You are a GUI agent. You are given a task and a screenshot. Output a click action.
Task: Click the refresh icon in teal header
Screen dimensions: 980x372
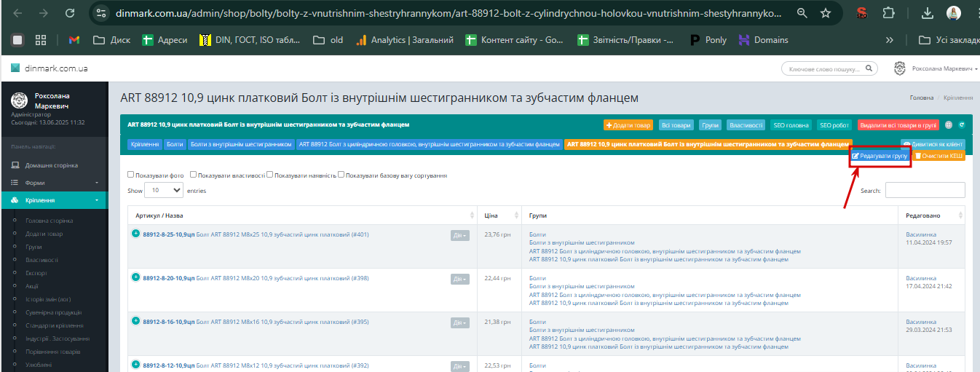coord(961,125)
